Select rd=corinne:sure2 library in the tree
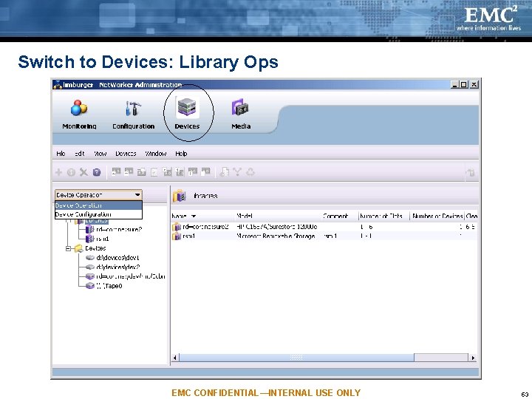532x399 pixels. [119, 229]
